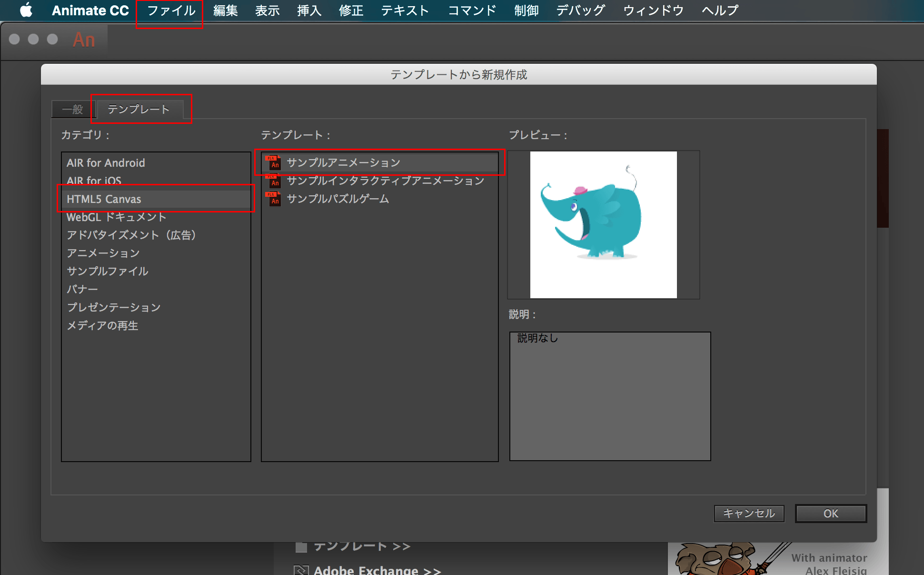Switch to the 一般 tab
924x575 pixels.
tap(73, 110)
